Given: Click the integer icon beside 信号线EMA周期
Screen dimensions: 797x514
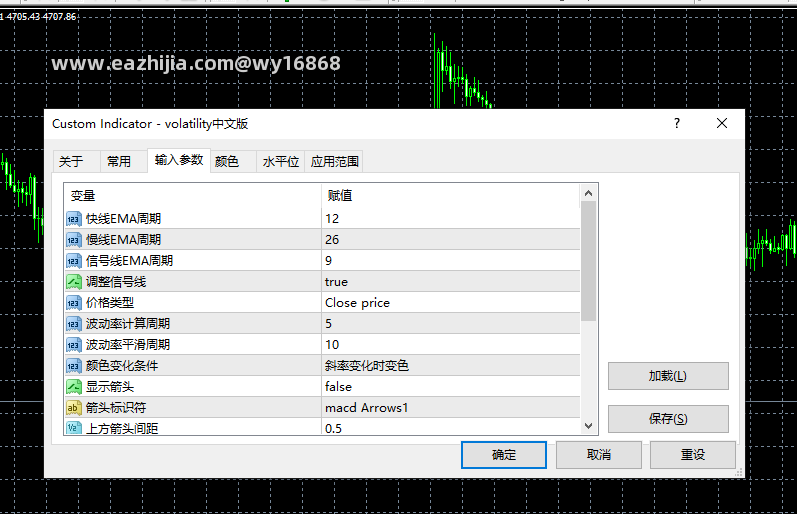Looking at the screenshot, I should [x=74, y=261].
